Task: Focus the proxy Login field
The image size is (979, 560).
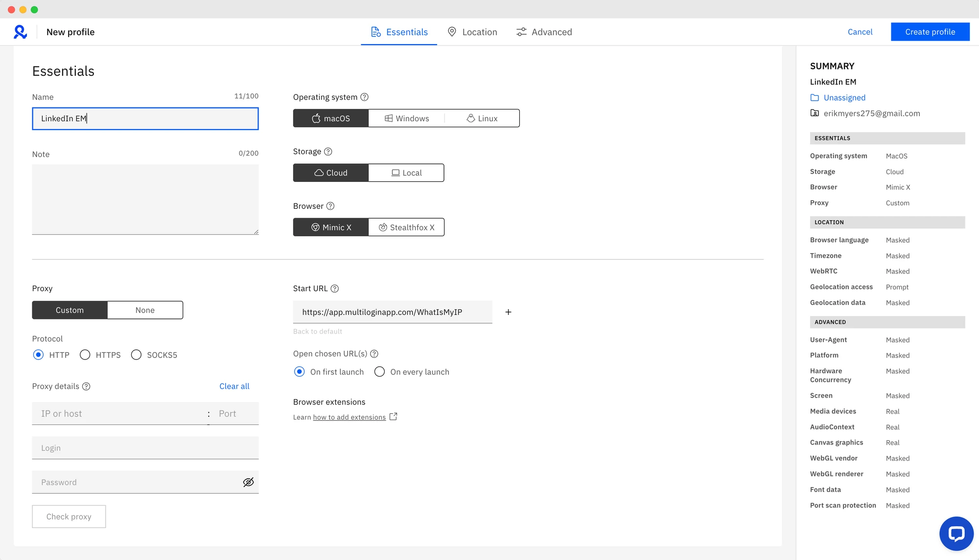Action: coord(145,448)
